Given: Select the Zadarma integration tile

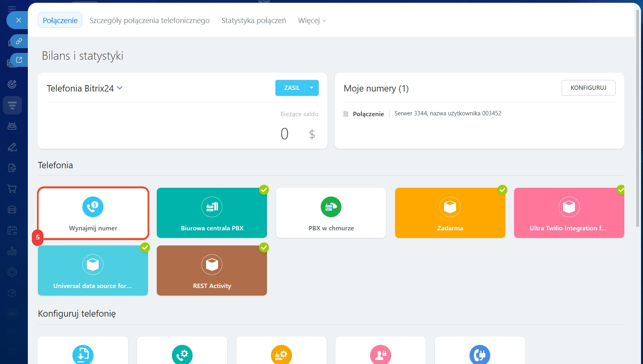Looking at the screenshot, I should (450, 213).
